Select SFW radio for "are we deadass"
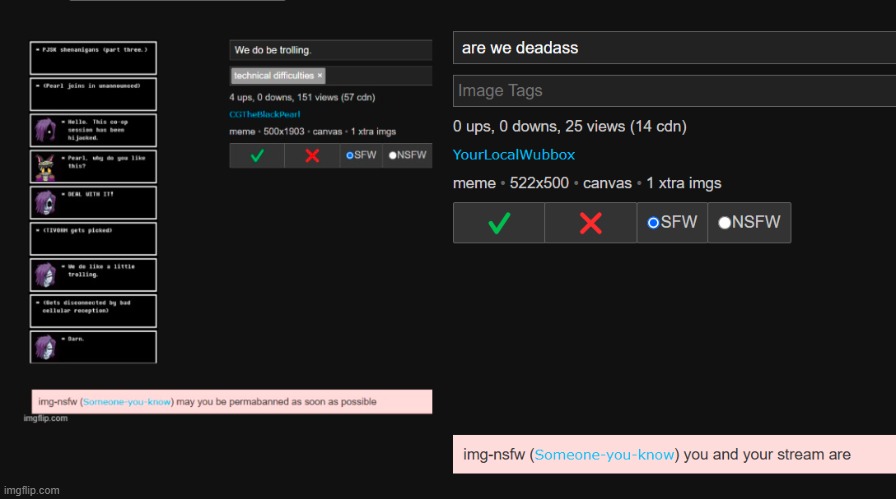This screenshot has width=896, height=499. point(653,223)
